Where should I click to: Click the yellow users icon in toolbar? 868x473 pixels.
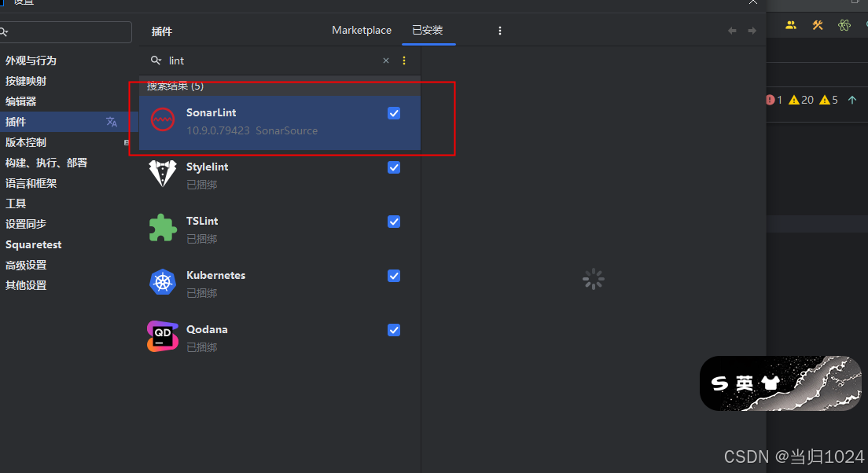(x=791, y=25)
